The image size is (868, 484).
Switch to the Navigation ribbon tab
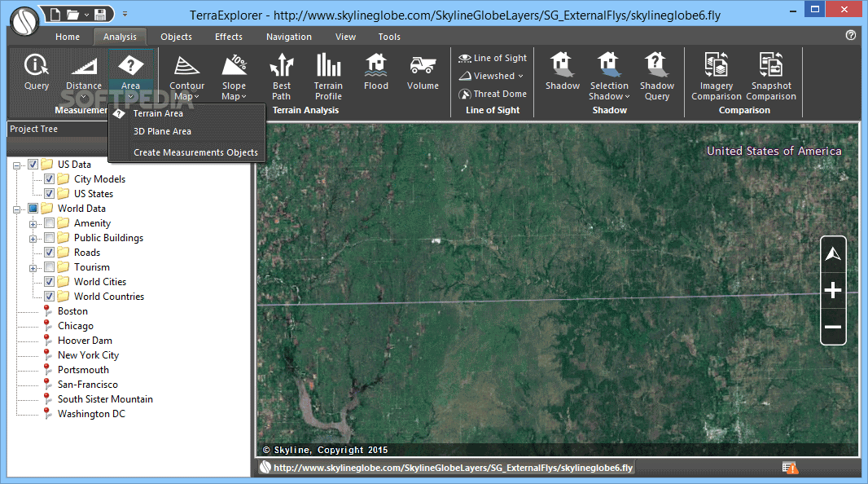pyautogui.click(x=289, y=37)
